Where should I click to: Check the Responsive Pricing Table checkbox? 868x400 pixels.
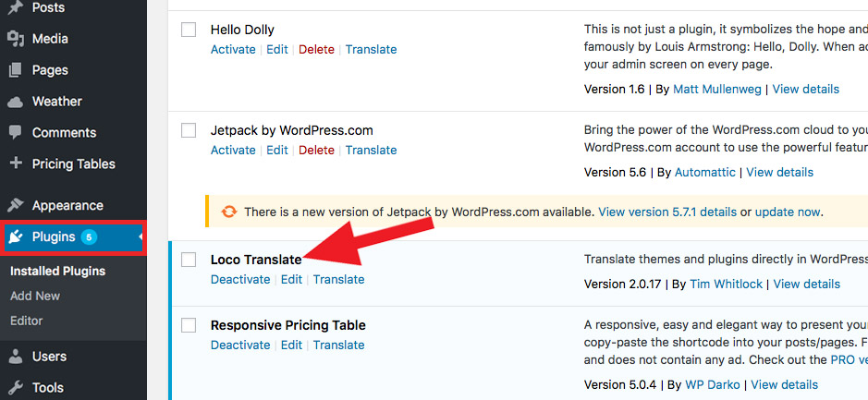pos(189,325)
